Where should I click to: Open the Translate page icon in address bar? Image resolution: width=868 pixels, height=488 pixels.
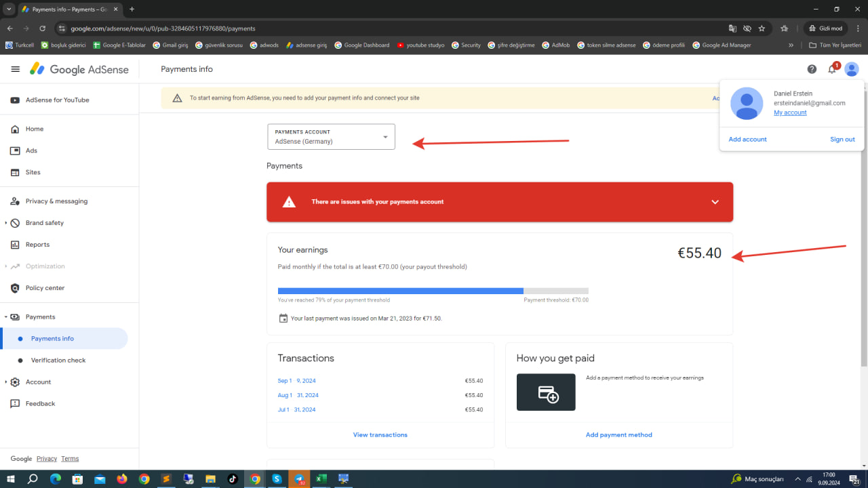pyautogui.click(x=732, y=28)
